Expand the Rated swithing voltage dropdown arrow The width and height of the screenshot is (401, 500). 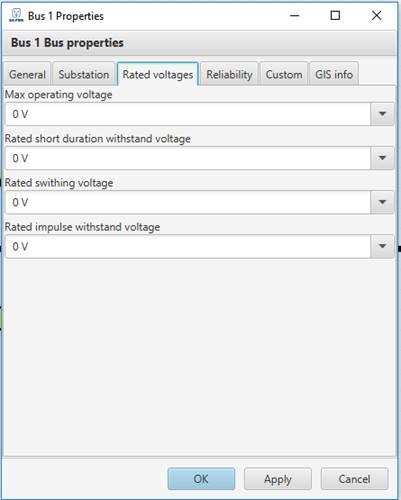point(382,202)
